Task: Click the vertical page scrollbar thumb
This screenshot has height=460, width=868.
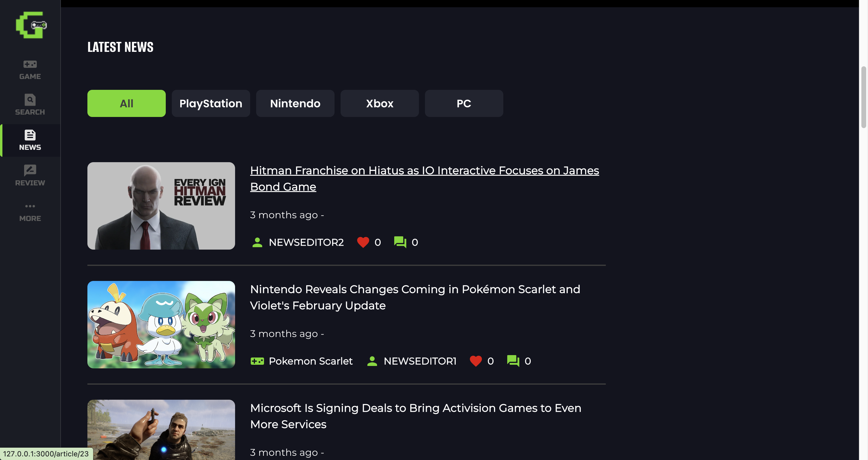Action: 863,97
